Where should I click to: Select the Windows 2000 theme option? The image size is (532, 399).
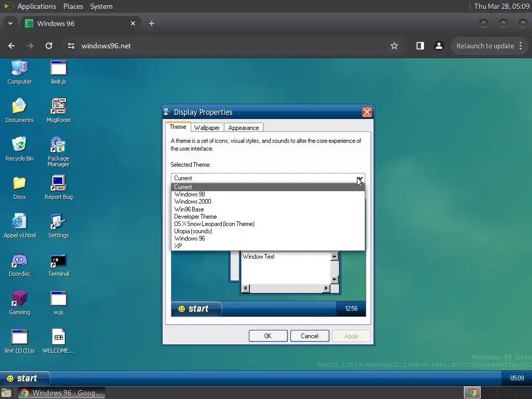268,202
